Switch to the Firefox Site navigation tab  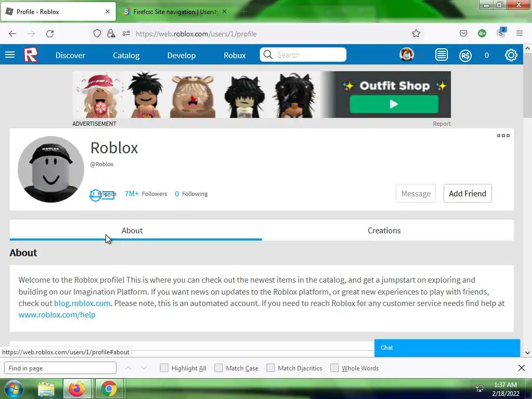(175, 11)
